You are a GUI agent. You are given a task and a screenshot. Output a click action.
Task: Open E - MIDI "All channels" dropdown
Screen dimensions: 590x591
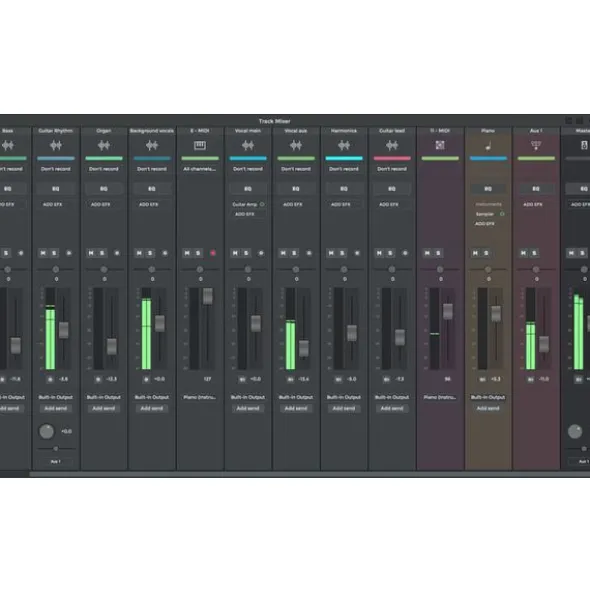(x=200, y=169)
